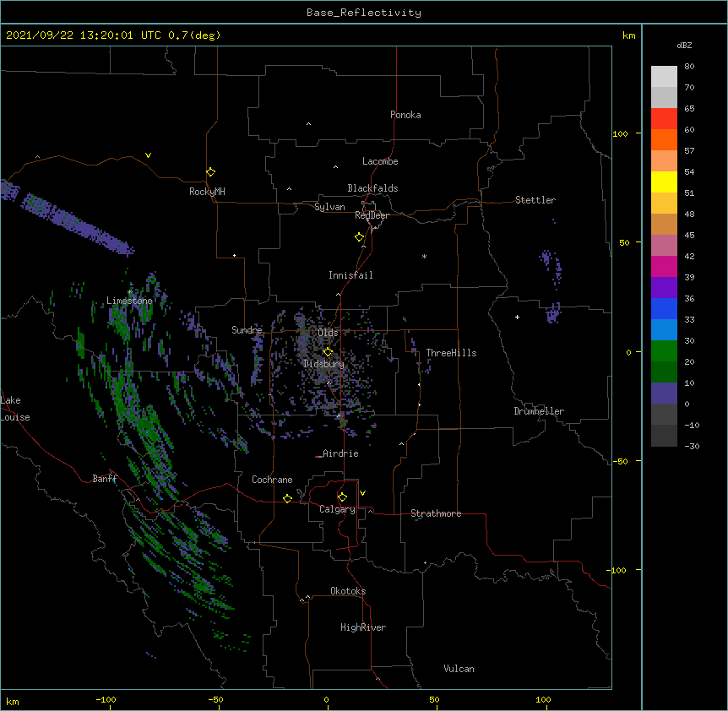This screenshot has width=728, height=711.
Task: Click the red swatch in the dBZ legend
Action: click(664, 119)
